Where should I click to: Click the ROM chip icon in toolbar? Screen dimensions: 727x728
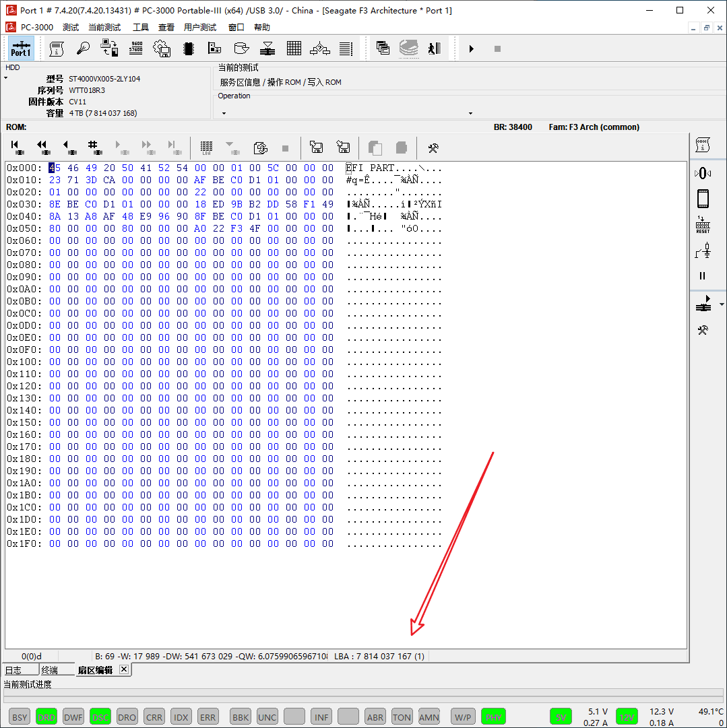(x=188, y=48)
